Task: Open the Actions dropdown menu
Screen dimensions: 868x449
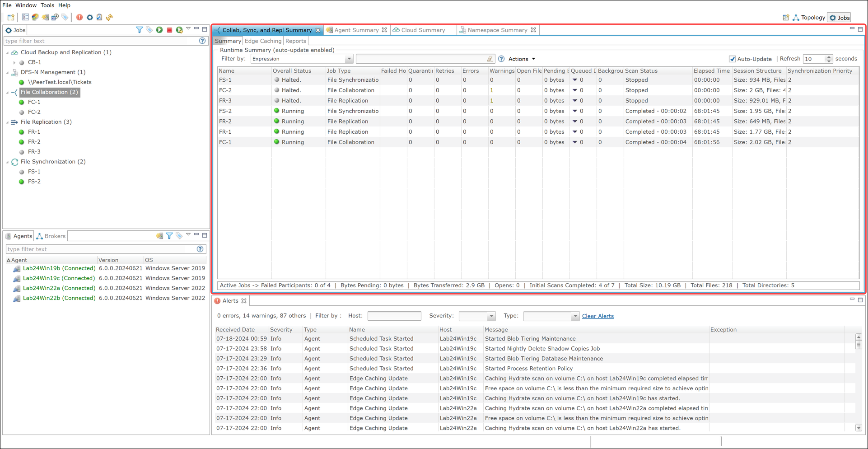Action: pyautogui.click(x=522, y=59)
